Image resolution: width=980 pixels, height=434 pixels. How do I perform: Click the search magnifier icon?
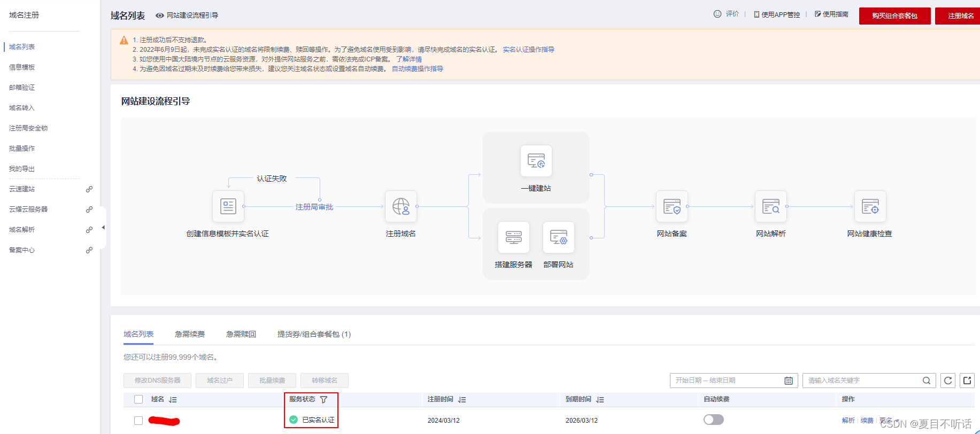[927, 381]
